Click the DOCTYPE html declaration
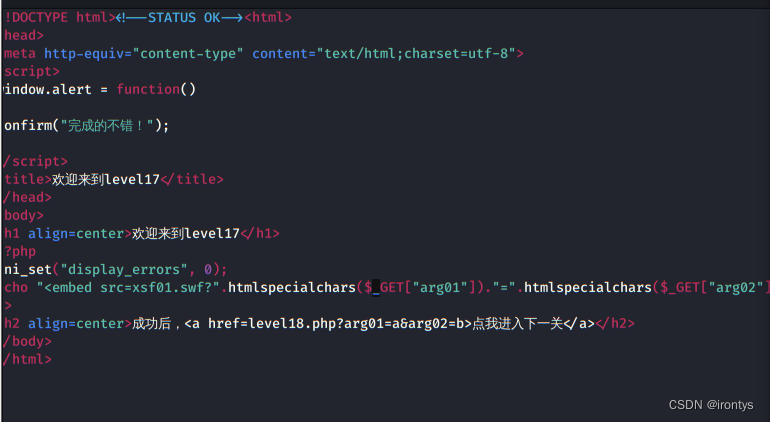 pos(59,18)
